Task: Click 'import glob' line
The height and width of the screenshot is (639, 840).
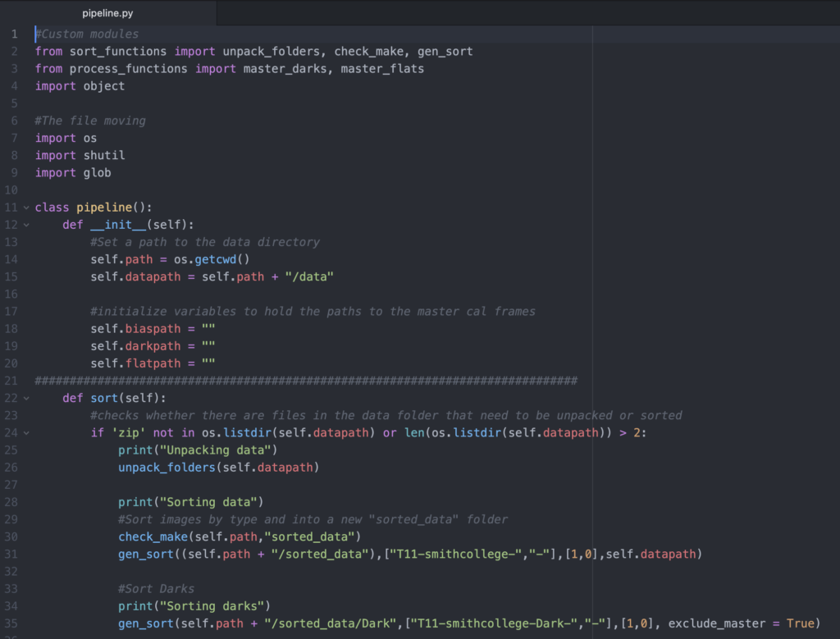Action: [x=73, y=173]
